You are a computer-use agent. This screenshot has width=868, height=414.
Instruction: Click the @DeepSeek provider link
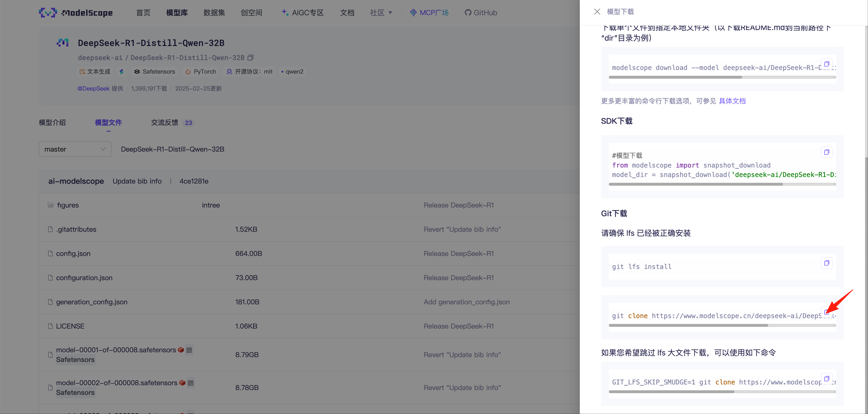coord(93,89)
